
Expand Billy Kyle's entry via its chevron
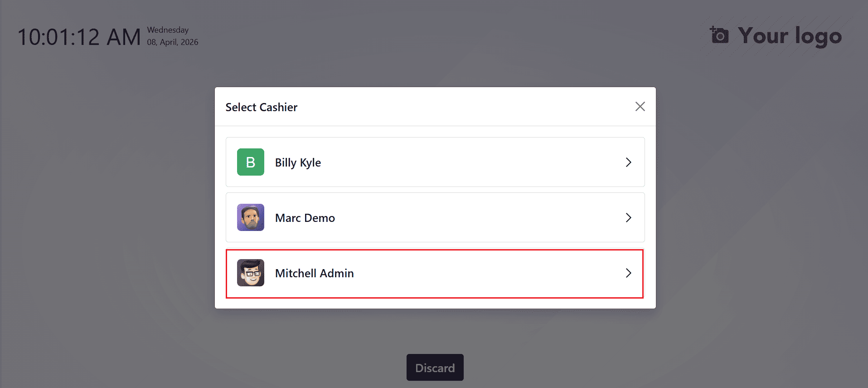click(x=628, y=162)
